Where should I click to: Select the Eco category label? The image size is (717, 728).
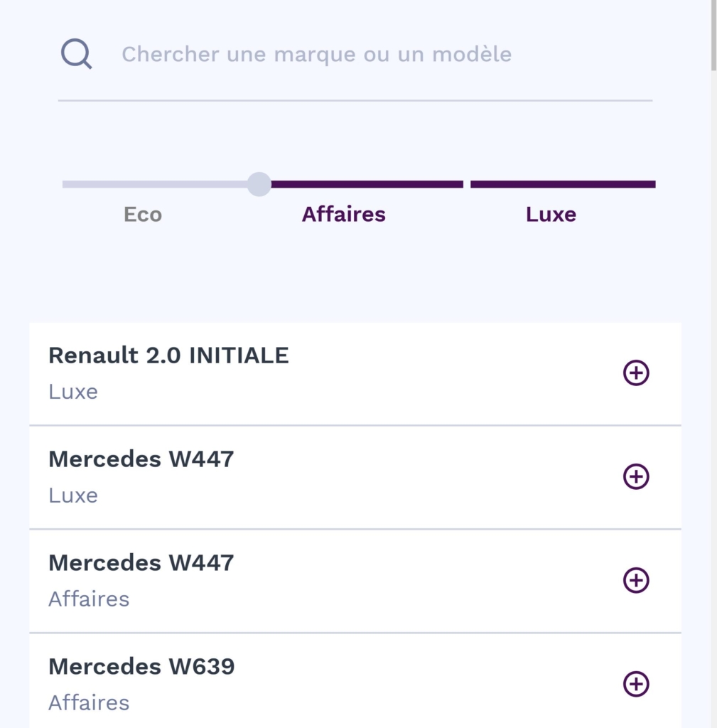[x=143, y=215]
